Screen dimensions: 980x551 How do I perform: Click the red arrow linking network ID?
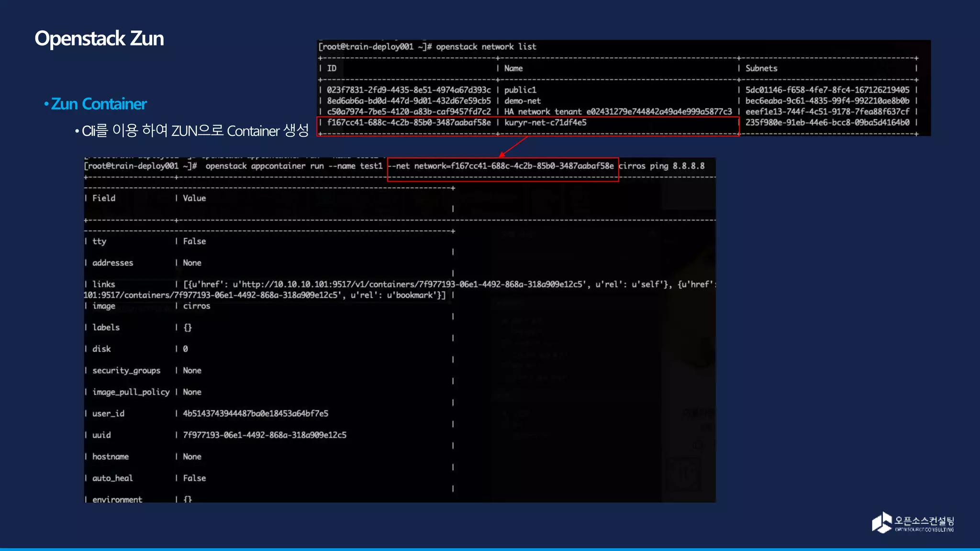point(513,146)
